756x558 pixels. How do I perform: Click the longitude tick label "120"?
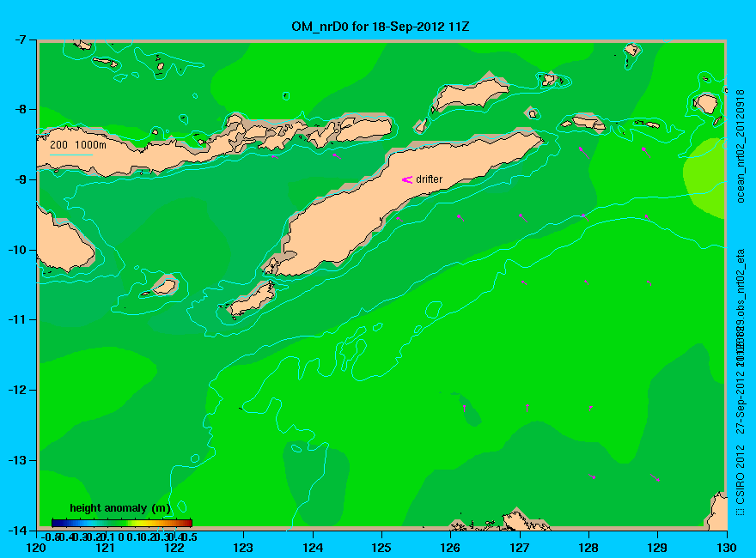pos(37,548)
